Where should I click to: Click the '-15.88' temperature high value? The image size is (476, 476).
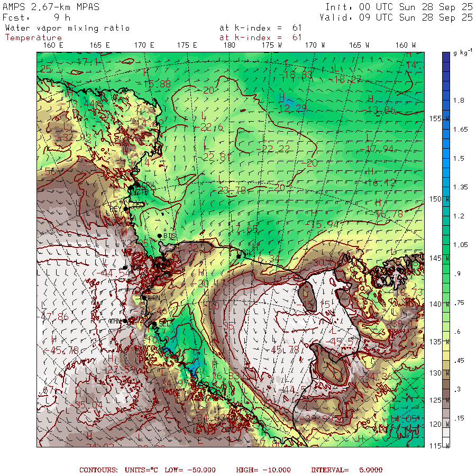(153, 84)
